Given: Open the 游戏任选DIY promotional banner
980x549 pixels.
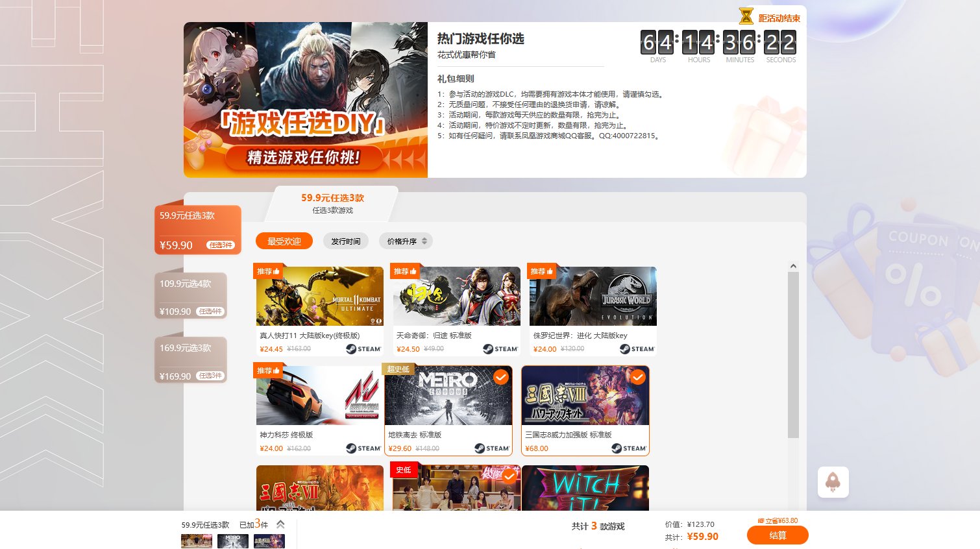Looking at the screenshot, I should pyautogui.click(x=305, y=100).
